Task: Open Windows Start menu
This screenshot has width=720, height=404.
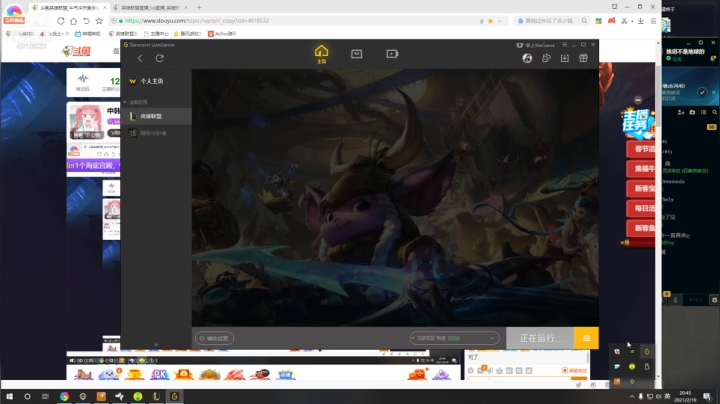Action: 9,396
